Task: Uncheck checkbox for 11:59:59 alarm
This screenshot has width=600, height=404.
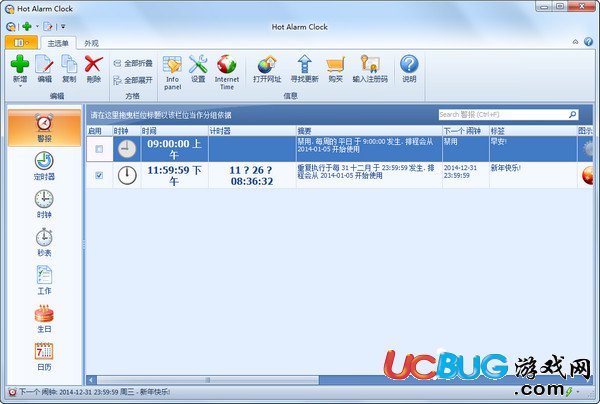Action: tap(99, 175)
